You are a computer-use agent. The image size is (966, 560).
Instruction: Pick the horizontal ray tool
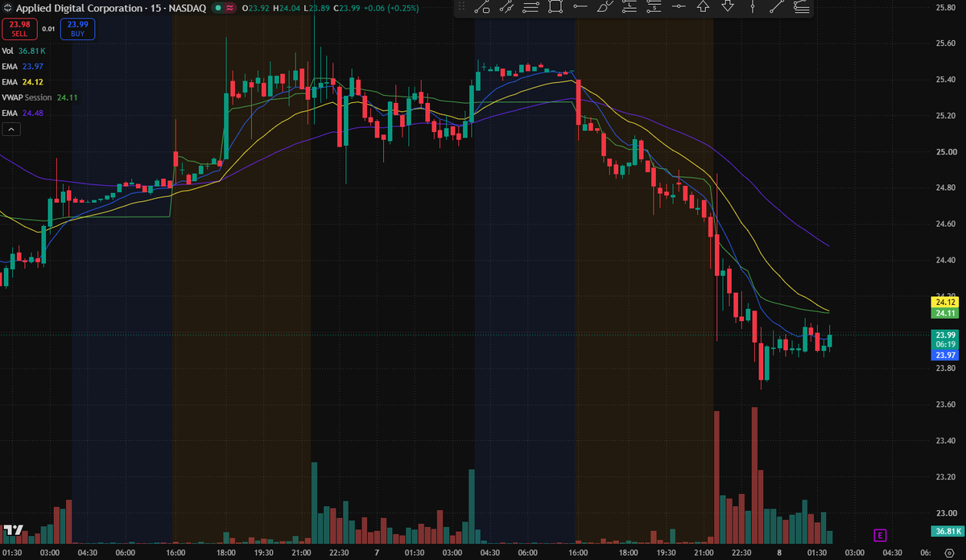click(x=580, y=8)
